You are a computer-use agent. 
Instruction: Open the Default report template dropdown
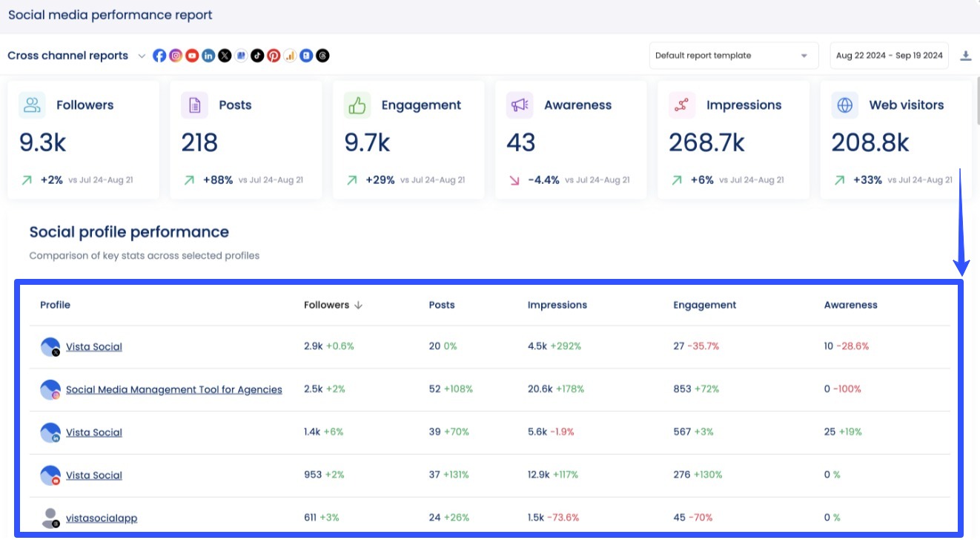(x=732, y=55)
